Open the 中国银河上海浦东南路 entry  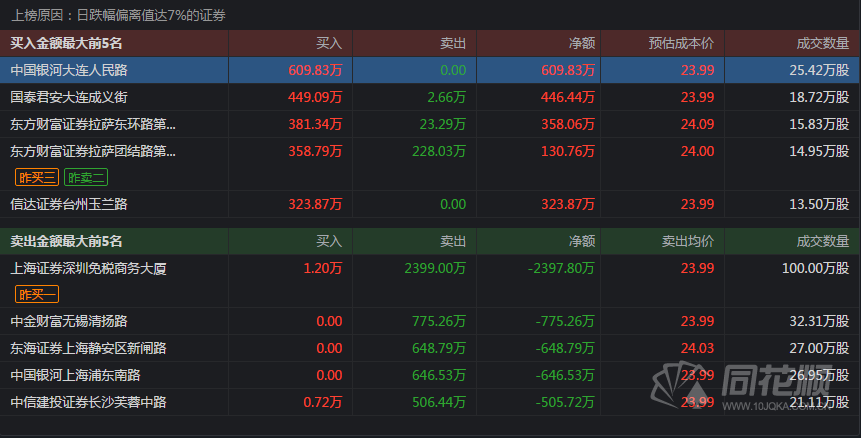(x=75, y=375)
